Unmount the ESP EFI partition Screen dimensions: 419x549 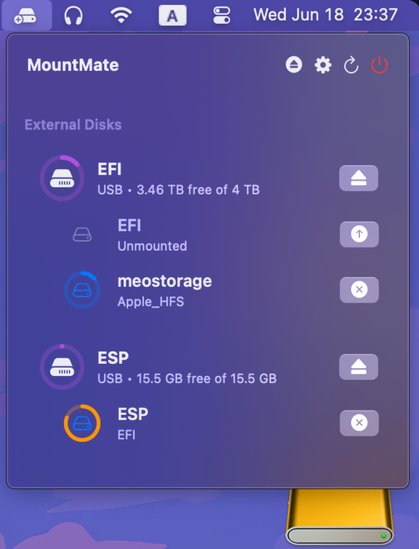[x=359, y=423]
